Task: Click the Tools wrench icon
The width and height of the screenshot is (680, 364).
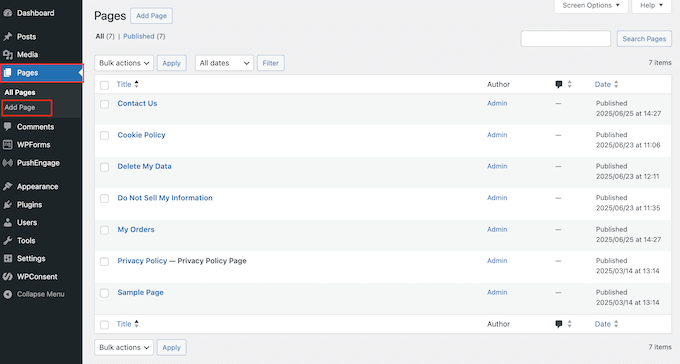Action: [7, 241]
